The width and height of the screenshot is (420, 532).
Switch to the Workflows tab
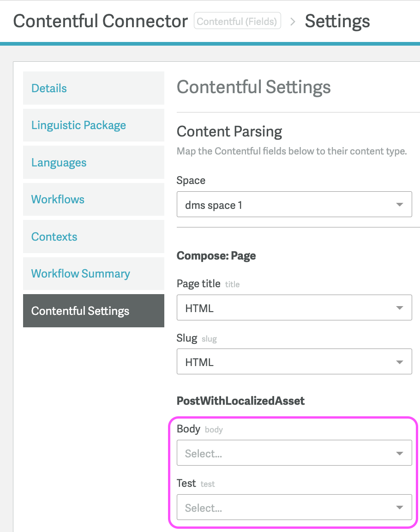pos(58,199)
